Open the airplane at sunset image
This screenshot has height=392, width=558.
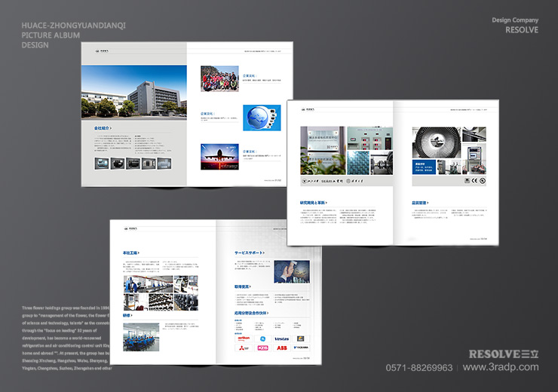(219, 157)
